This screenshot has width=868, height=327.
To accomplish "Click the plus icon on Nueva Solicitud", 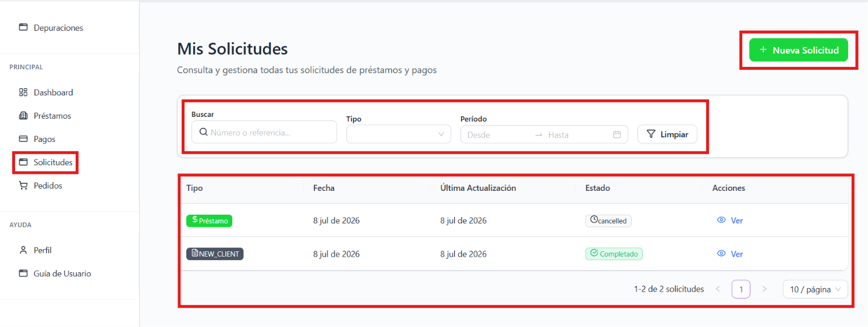I will click(763, 50).
